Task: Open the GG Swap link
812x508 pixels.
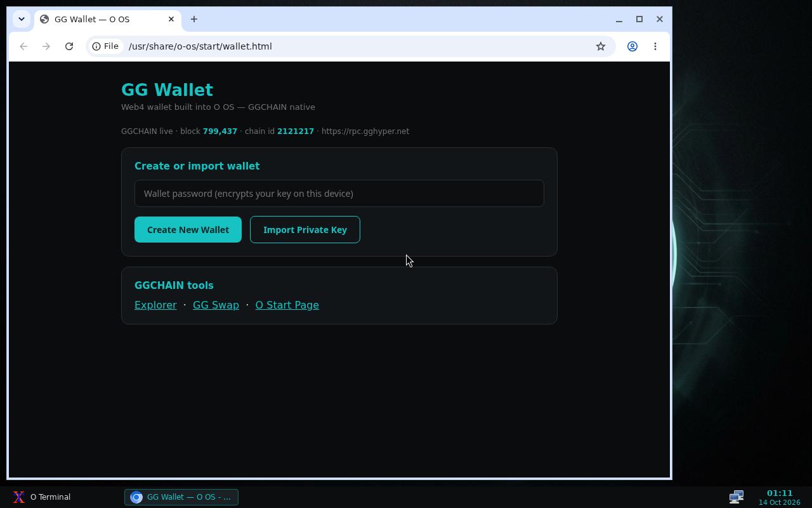Action: [x=216, y=305]
